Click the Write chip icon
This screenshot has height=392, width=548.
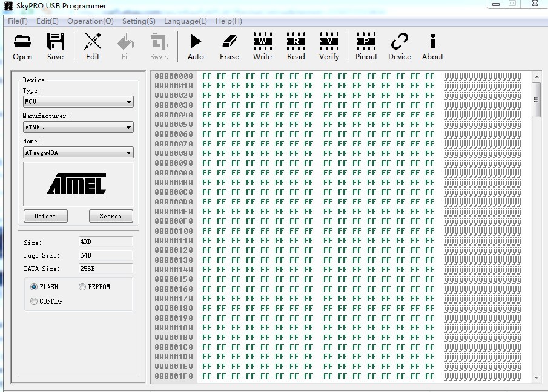[x=262, y=47]
